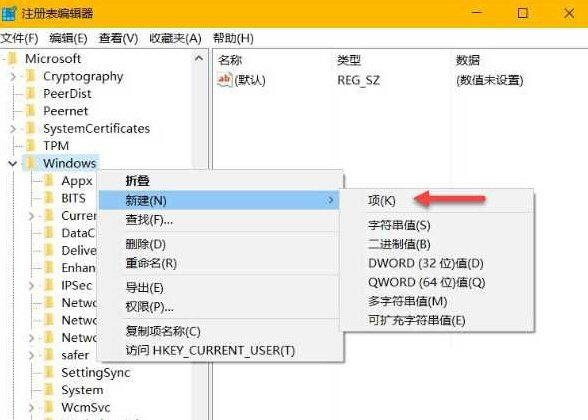The width and height of the screenshot is (588, 420).
Task: Expand the safer tree node
Action: point(31,355)
